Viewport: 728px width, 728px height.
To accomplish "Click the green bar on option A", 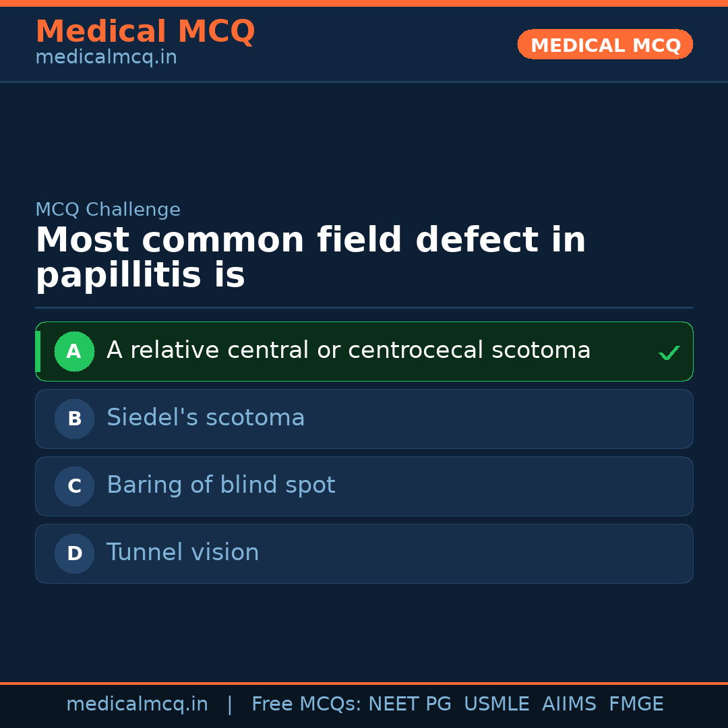I will point(38,351).
